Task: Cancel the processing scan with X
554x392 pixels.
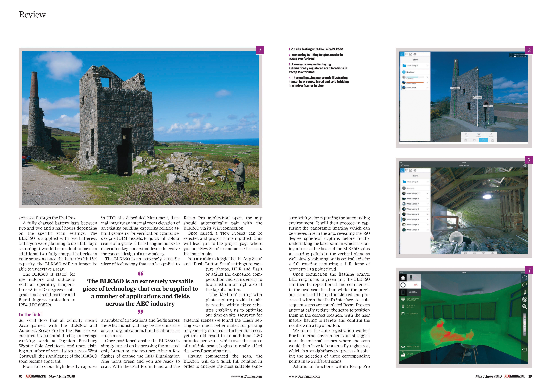Action: click(x=427, y=77)
